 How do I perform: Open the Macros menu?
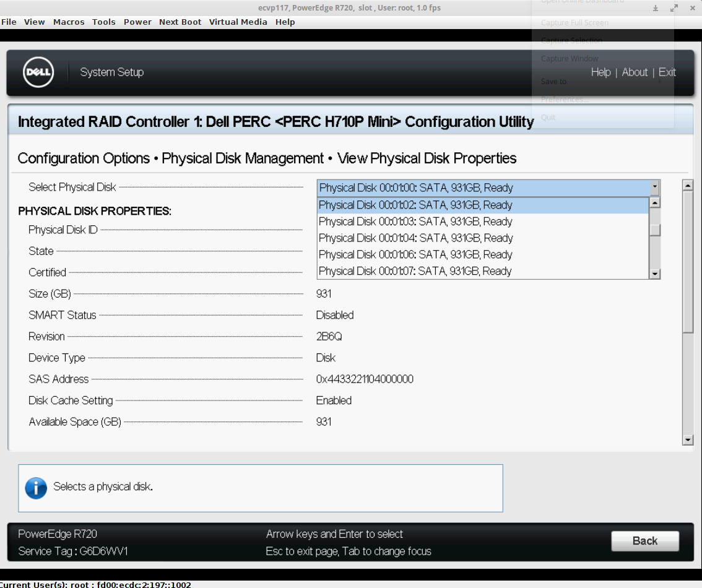[69, 22]
